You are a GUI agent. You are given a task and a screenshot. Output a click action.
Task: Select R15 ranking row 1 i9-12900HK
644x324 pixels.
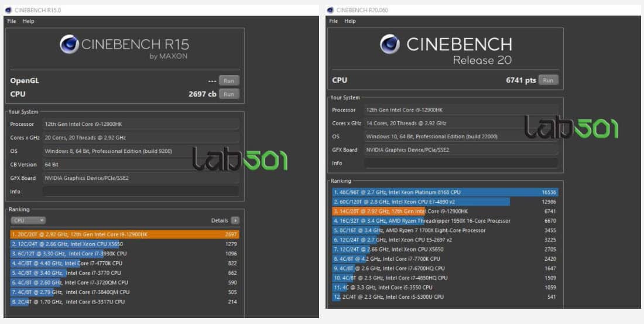(125, 234)
